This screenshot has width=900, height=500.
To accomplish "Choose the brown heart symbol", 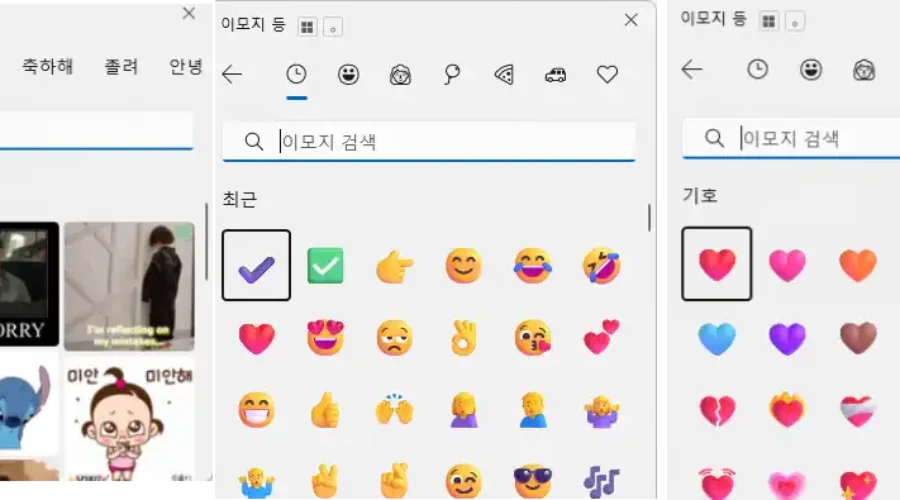I will pyautogui.click(x=858, y=338).
